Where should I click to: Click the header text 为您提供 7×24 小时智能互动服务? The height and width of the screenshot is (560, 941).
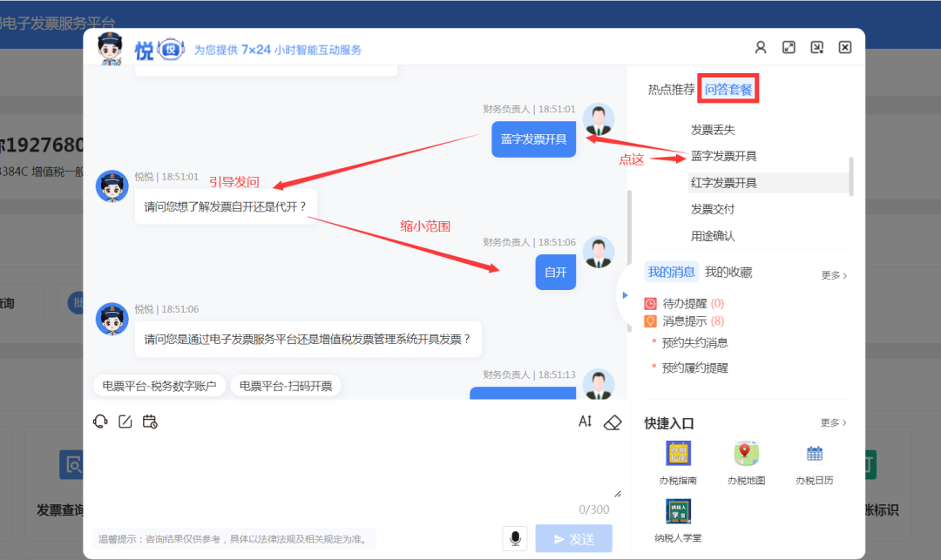point(278,50)
